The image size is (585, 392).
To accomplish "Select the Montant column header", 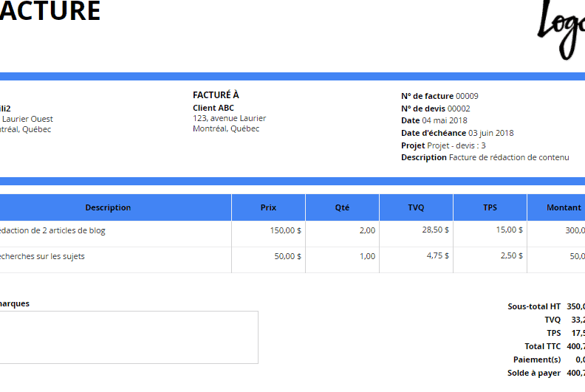I will [563, 207].
